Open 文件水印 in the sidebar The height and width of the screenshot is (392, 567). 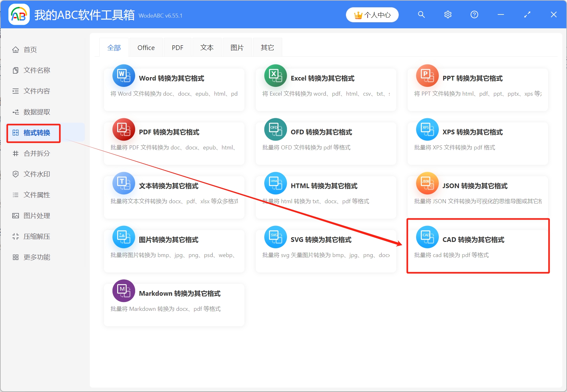[x=36, y=174]
